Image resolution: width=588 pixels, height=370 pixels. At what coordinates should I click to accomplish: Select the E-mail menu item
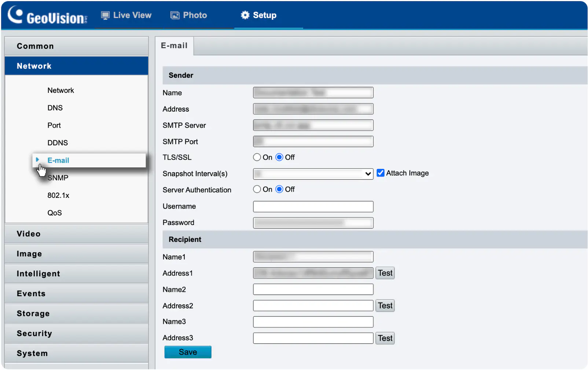[x=89, y=160]
